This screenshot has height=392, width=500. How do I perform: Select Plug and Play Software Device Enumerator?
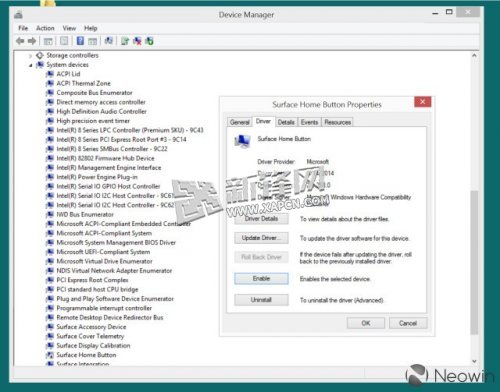(x=115, y=299)
